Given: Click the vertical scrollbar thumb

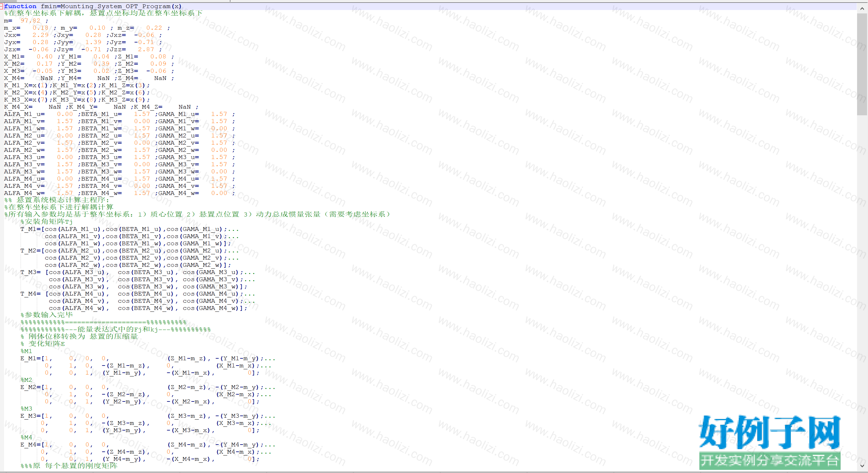Looking at the screenshot, I should click(862, 64).
